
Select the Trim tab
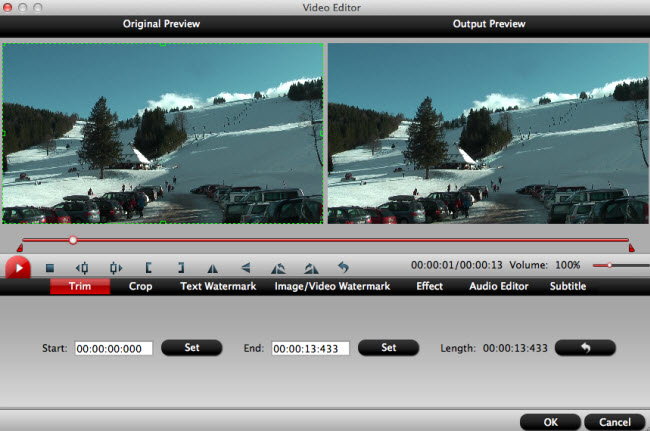(80, 286)
